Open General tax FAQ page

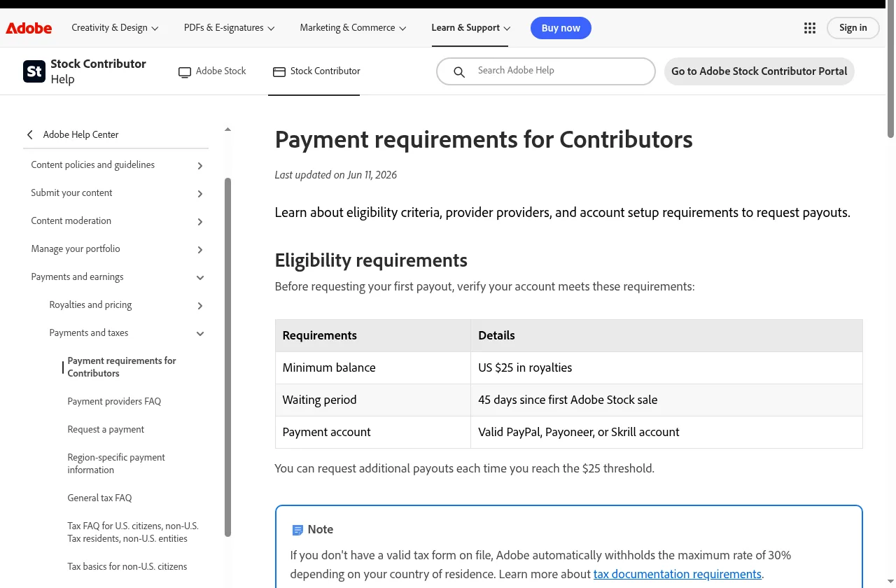99,498
